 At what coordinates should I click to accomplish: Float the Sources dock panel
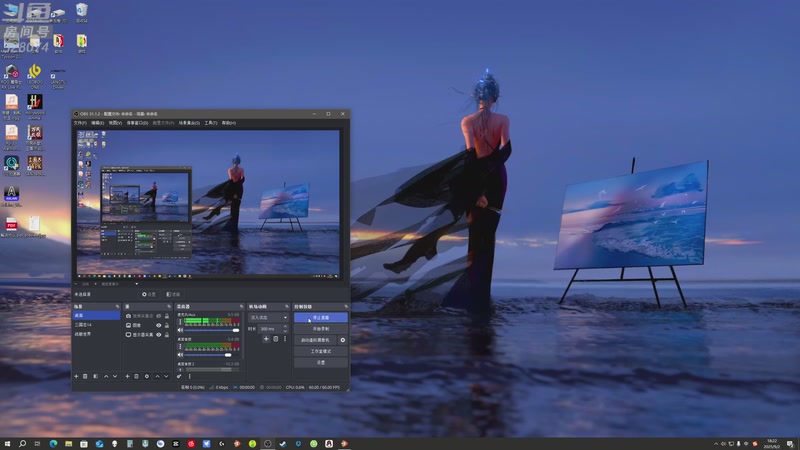169,307
